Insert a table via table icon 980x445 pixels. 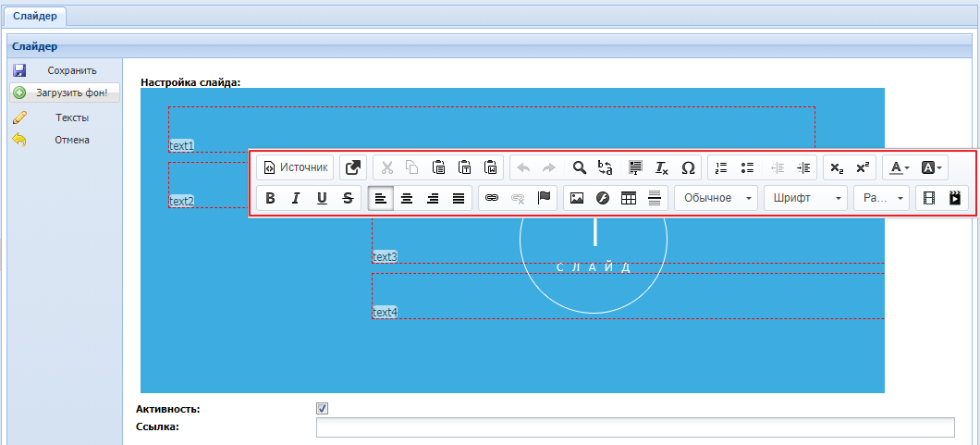[x=629, y=198]
